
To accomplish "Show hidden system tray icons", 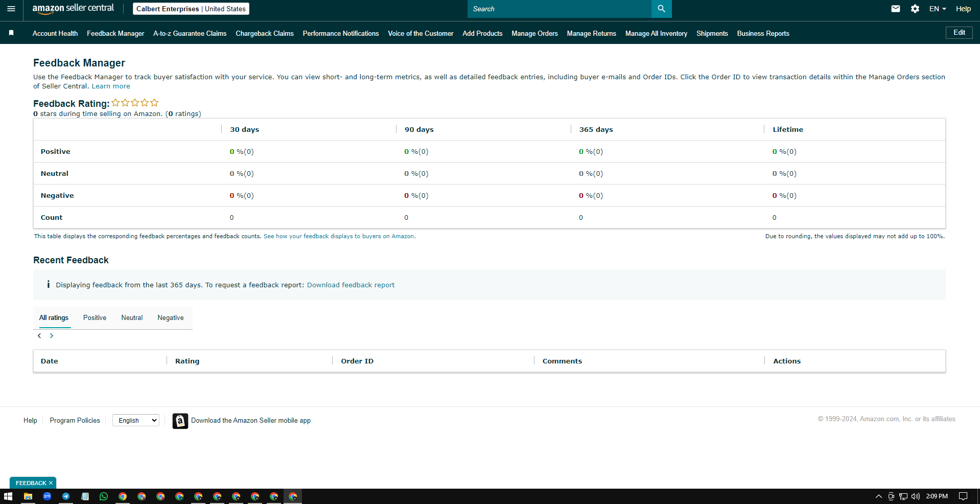I will click(879, 496).
